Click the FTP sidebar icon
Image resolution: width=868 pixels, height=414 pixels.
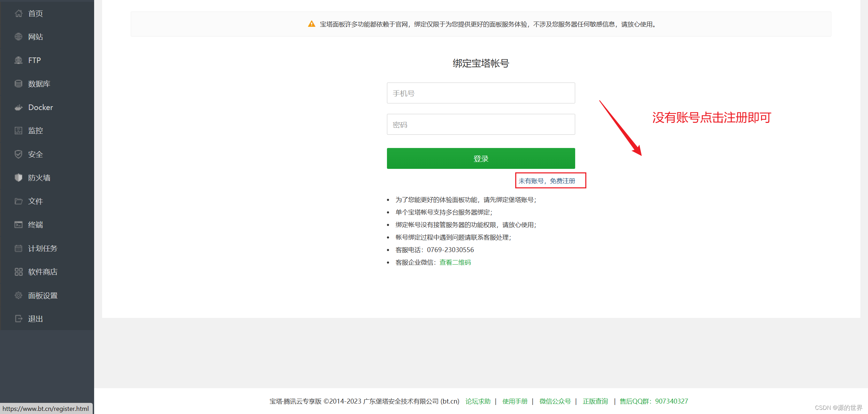point(18,60)
